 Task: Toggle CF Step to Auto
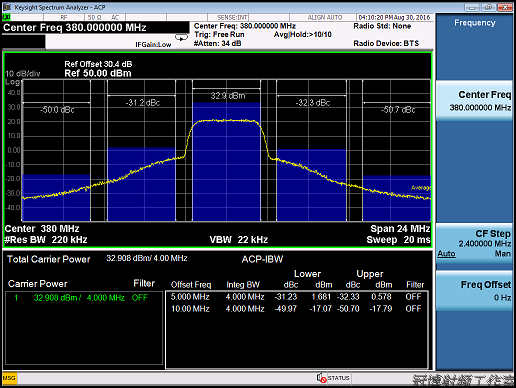446,254
